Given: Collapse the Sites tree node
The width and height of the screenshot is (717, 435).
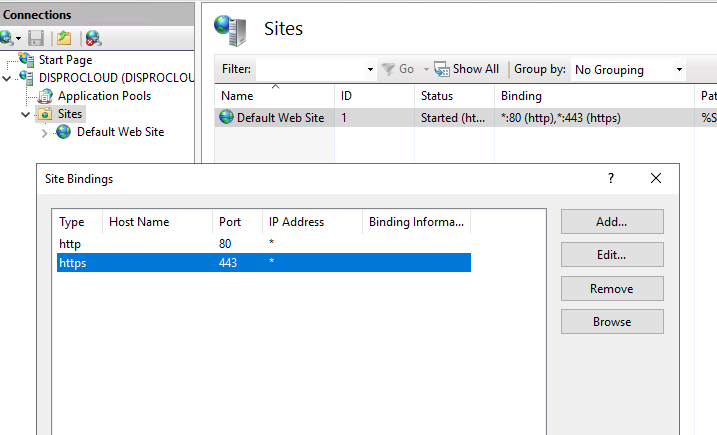Looking at the screenshot, I should [x=26, y=114].
